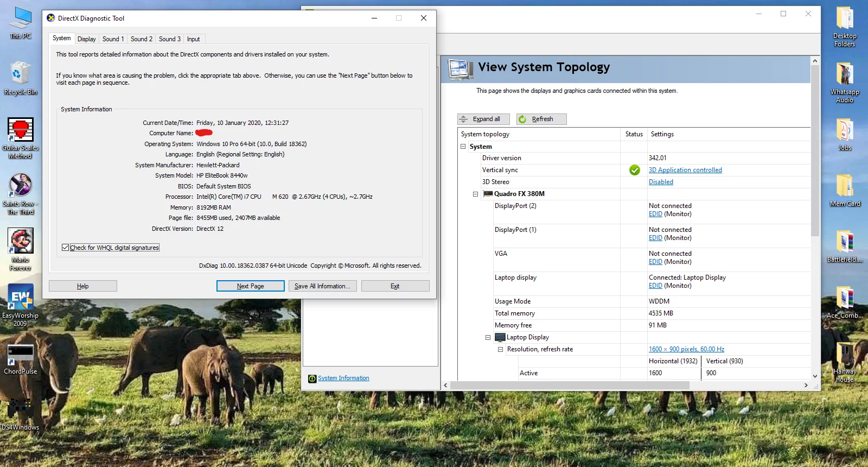Open the This PC desktop icon
This screenshot has width=868, height=467.
(21, 21)
